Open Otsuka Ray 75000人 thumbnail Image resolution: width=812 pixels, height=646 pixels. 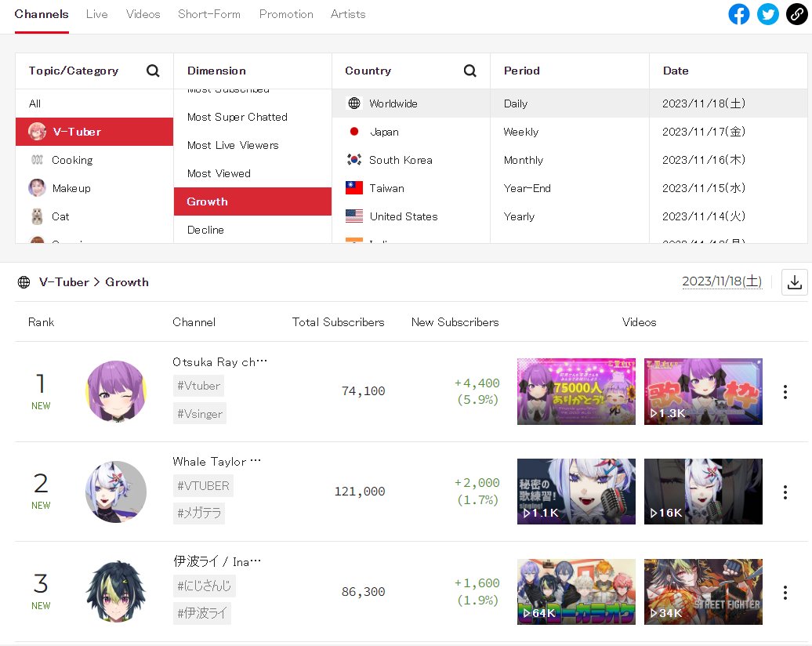pyautogui.click(x=576, y=392)
